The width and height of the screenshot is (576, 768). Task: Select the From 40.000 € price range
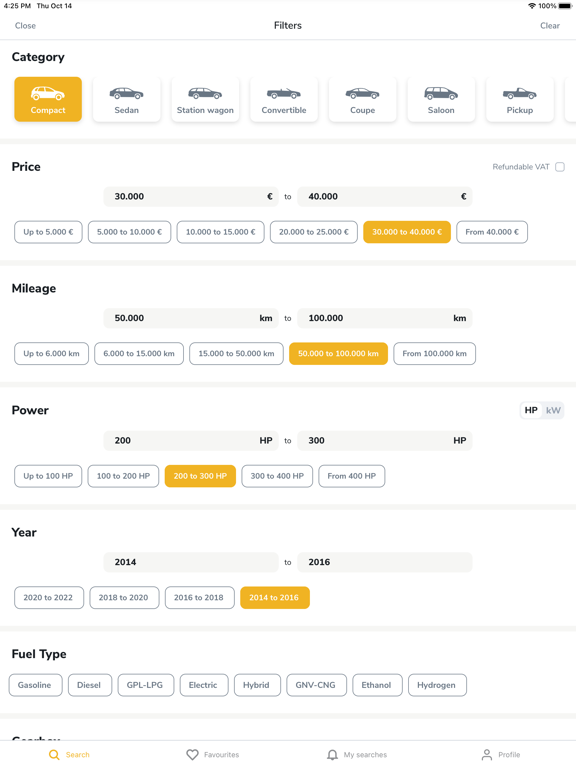tap(492, 232)
